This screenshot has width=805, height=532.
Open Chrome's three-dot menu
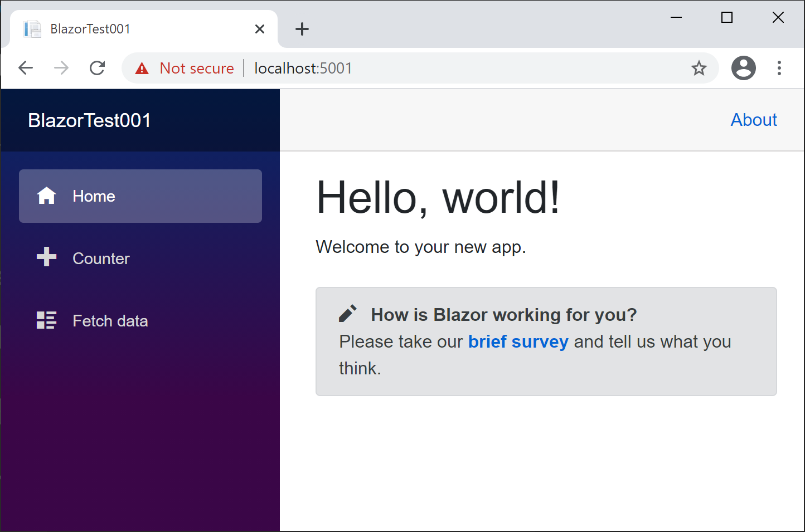coord(779,68)
